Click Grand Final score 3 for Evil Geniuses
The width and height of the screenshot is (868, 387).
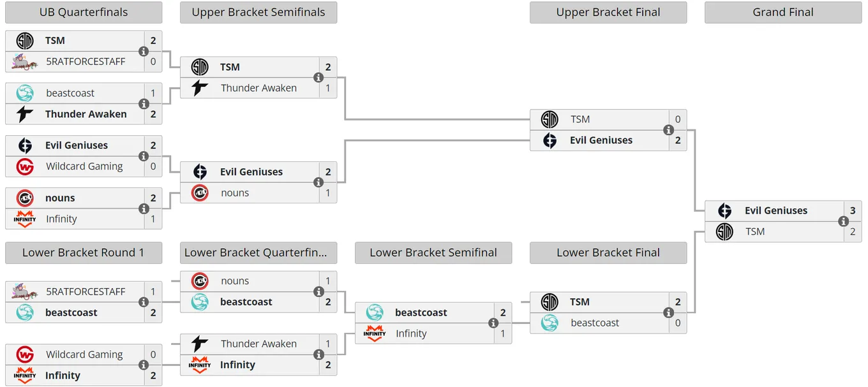pyautogui.click(x=853, y=211)
